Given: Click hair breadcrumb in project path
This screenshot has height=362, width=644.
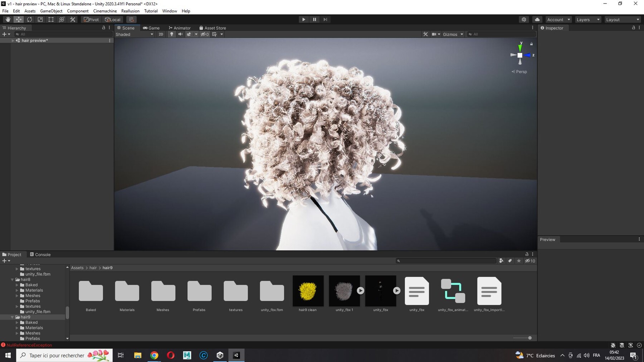Looking at the screenshot, I should pos(93,268).
